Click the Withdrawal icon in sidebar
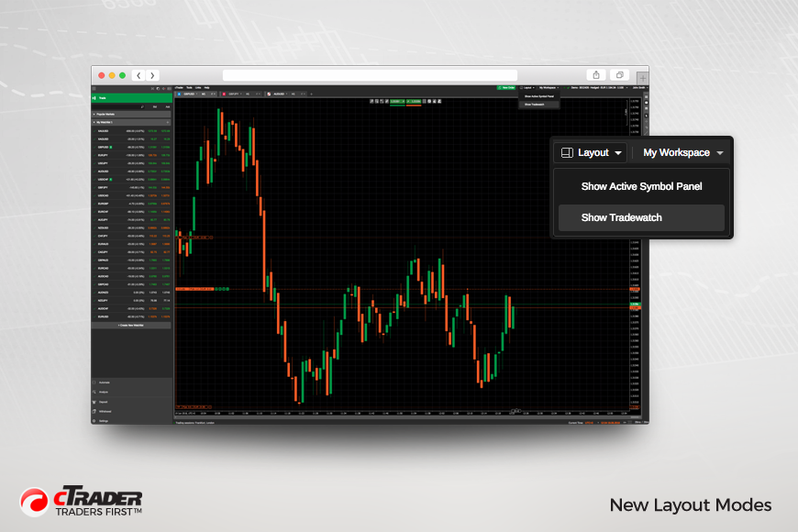 pos(94,411)
